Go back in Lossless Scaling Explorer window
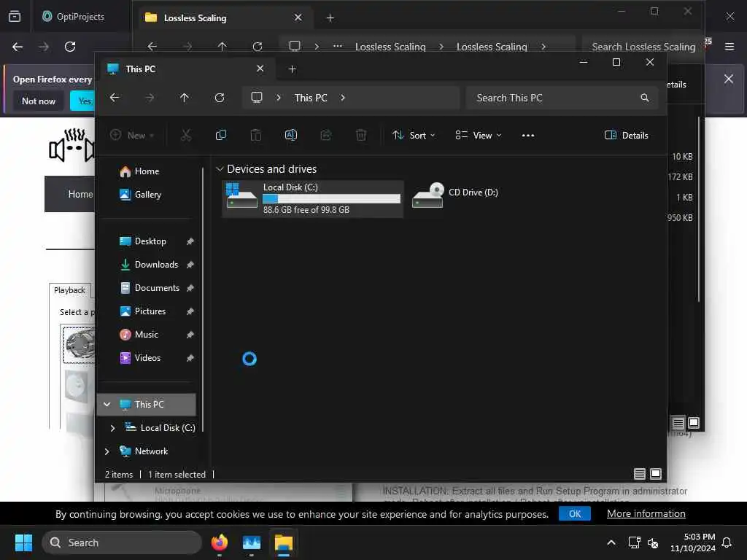This screenshot has height=560, width=747. point(152,47)
